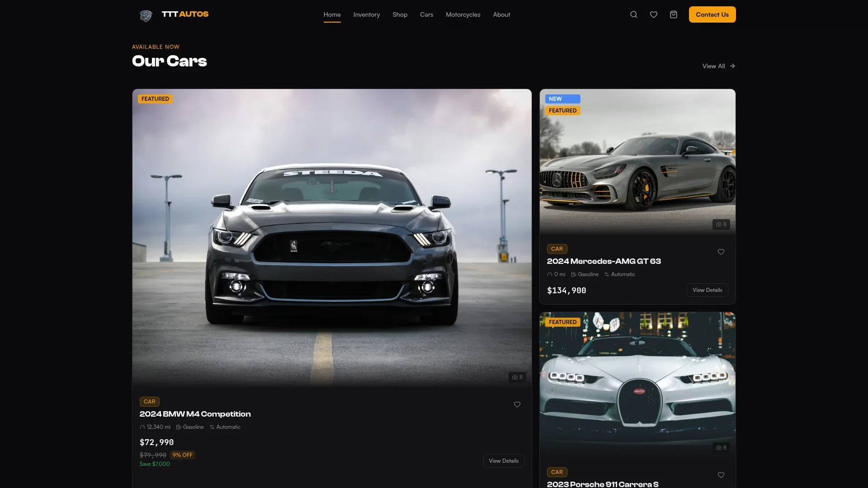Open the search icon in header
868x488 pixels.
click(x=634, y=14)
